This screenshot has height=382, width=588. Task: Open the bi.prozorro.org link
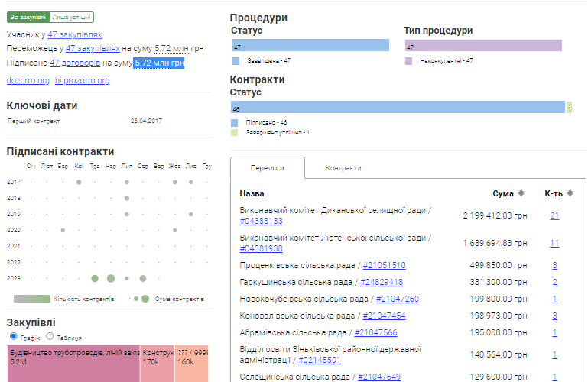pos(83,80)
